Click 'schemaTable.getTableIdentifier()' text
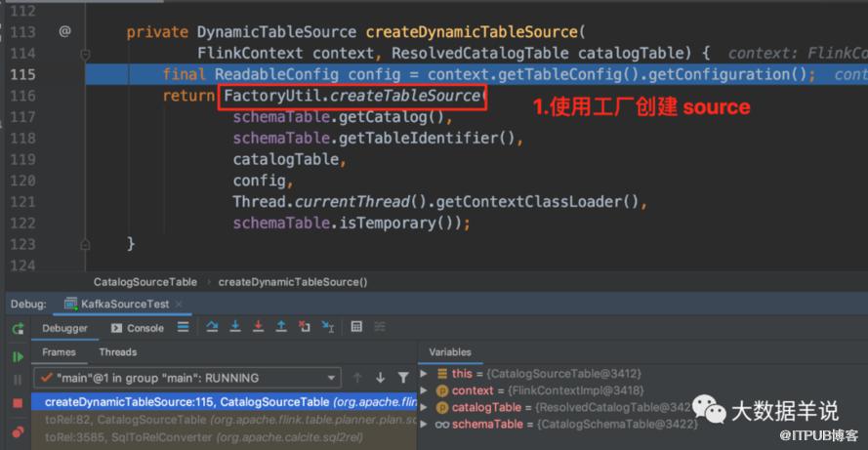868x450 pixels. [374, 139]
